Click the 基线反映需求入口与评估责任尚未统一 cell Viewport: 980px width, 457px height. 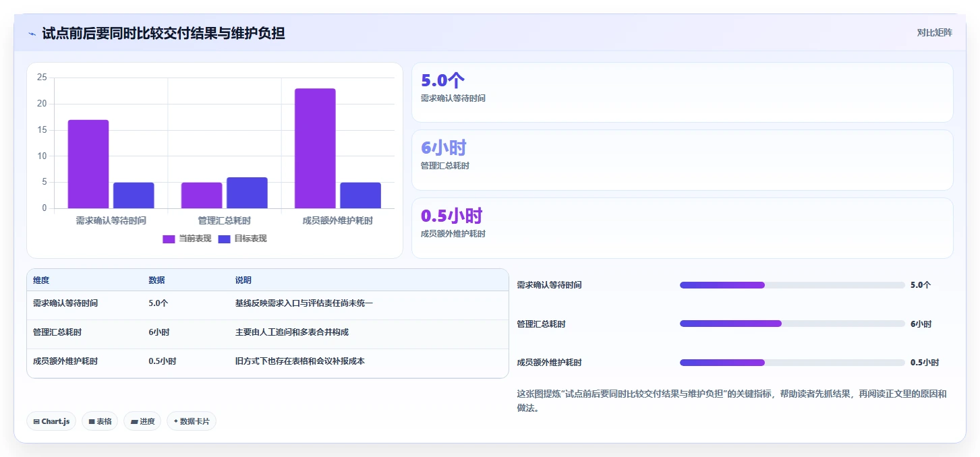tap(304, 303)
